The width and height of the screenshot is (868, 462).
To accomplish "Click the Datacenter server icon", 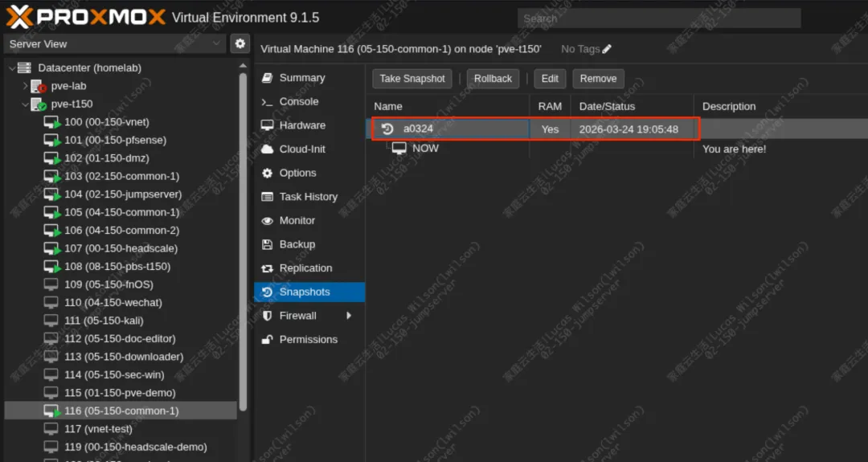I will pos(24,67).
